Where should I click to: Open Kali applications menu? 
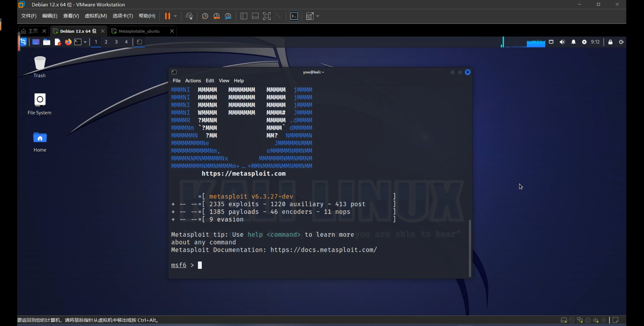[x=23, y=42]
